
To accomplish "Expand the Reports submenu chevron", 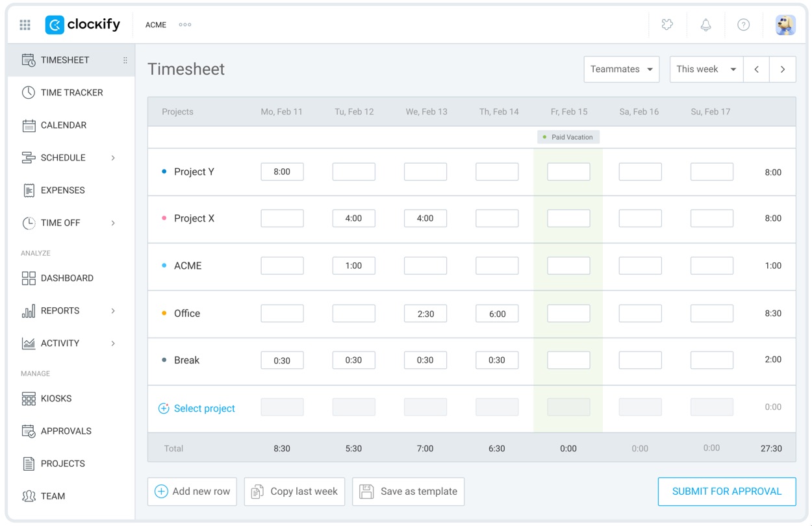I will point(113,311).
